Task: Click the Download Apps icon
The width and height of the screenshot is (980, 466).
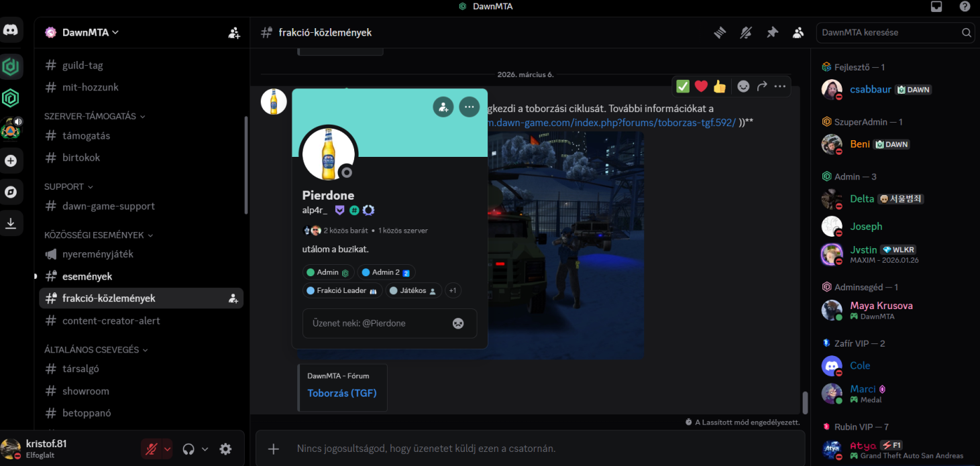Action: tap(11, 224)
